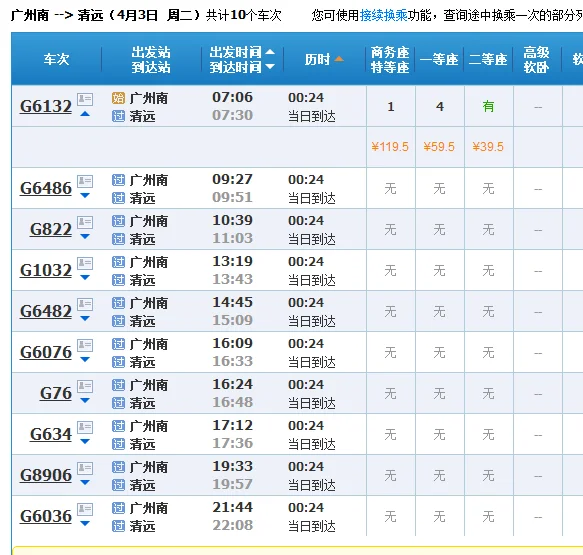Click the 出发站 到达站 column header
Screen dimensions: 583x555
coord(151,59)
